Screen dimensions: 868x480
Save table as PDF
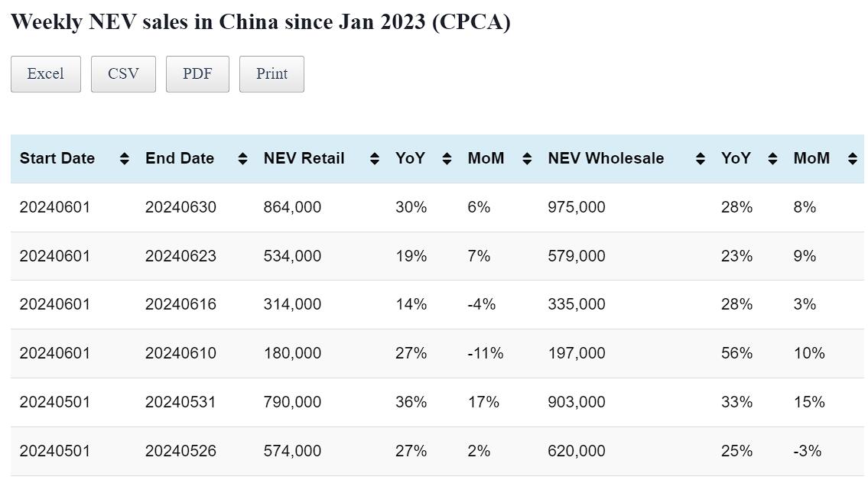point(197,74)
